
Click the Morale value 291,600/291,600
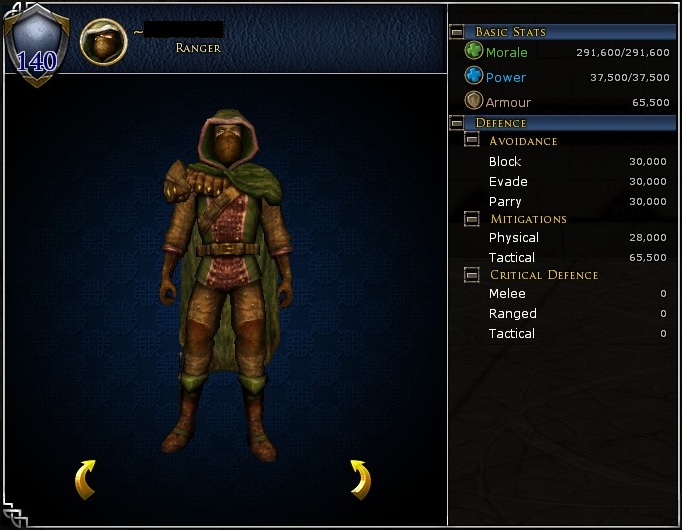coord(623,53)
